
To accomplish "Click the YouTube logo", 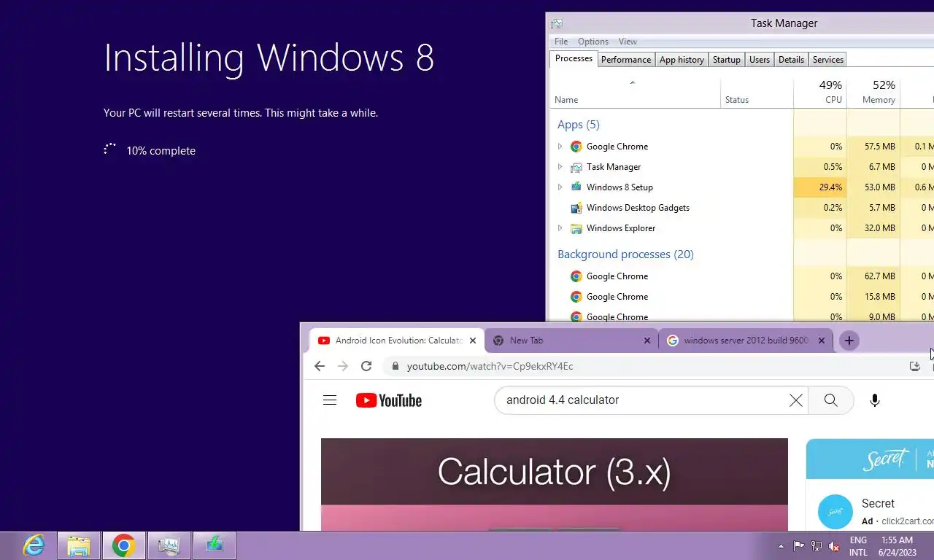I will click(389, 400).
